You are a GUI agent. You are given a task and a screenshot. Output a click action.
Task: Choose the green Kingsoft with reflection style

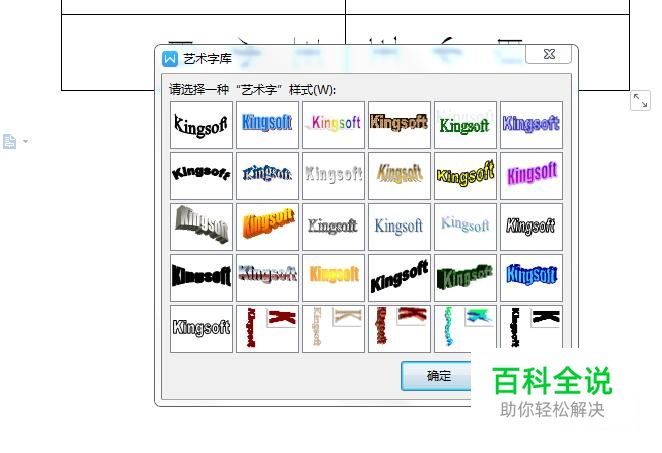465,125
